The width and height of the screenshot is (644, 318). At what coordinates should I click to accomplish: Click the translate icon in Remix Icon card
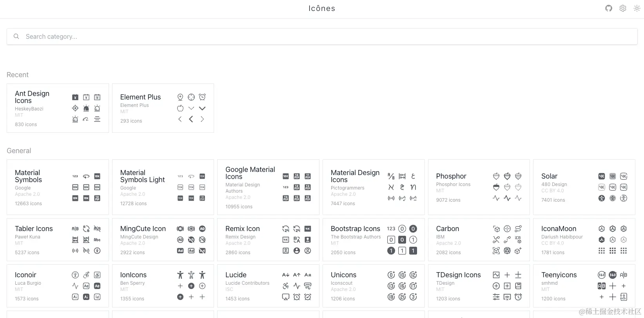pyautogui.click(x=297, y=240)
